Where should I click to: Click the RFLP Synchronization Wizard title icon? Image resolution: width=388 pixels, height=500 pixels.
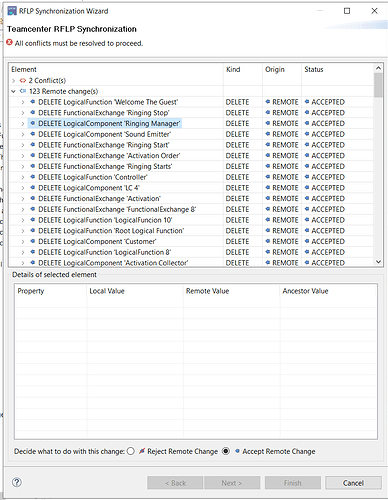pos(12,11)
